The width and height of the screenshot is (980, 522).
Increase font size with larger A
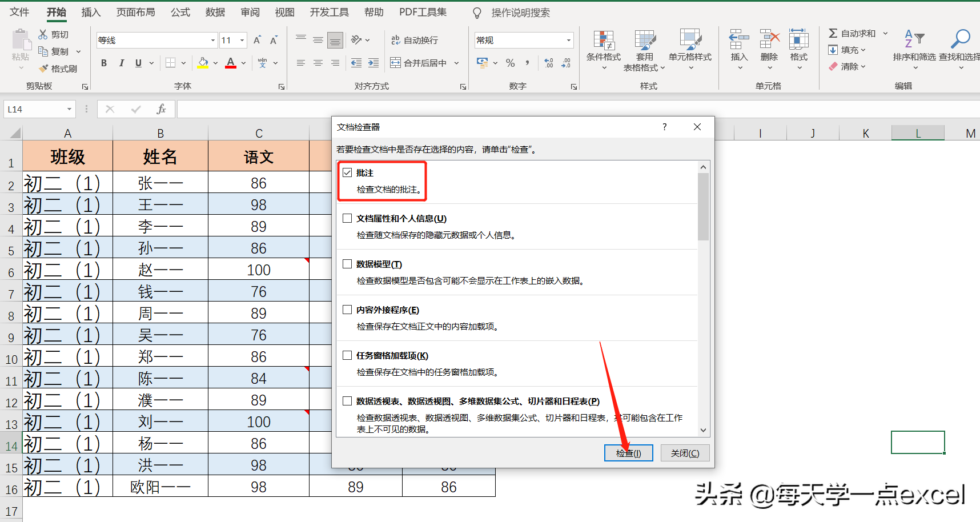pos(257,40)
